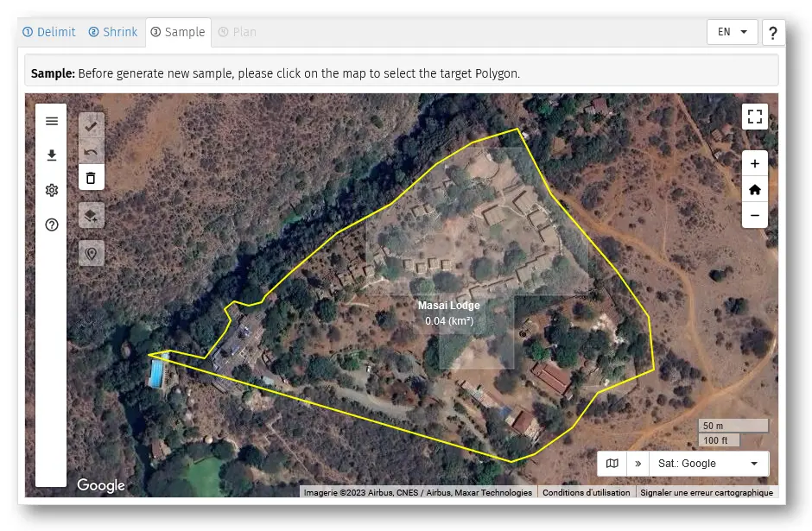
Task: Enter fullscreen map view
Action: click(x=754, y=116)
